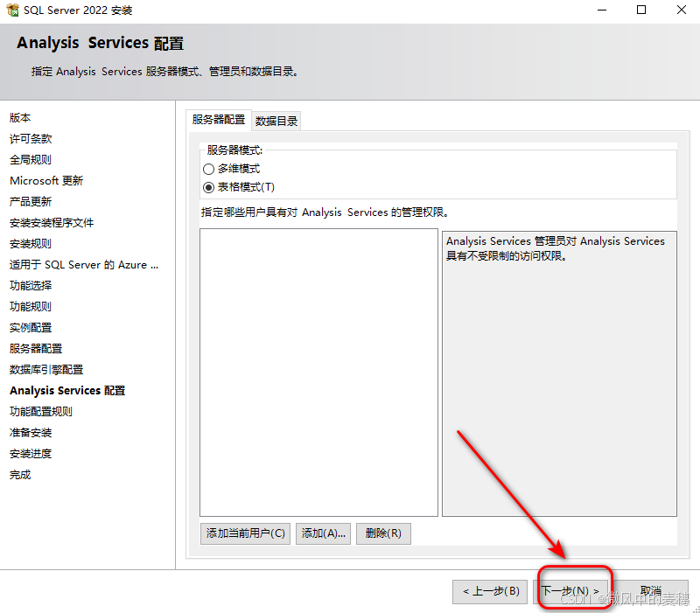
Task: Select 数据库引擎配置 step in sidebar
Action: click(46, 369)
